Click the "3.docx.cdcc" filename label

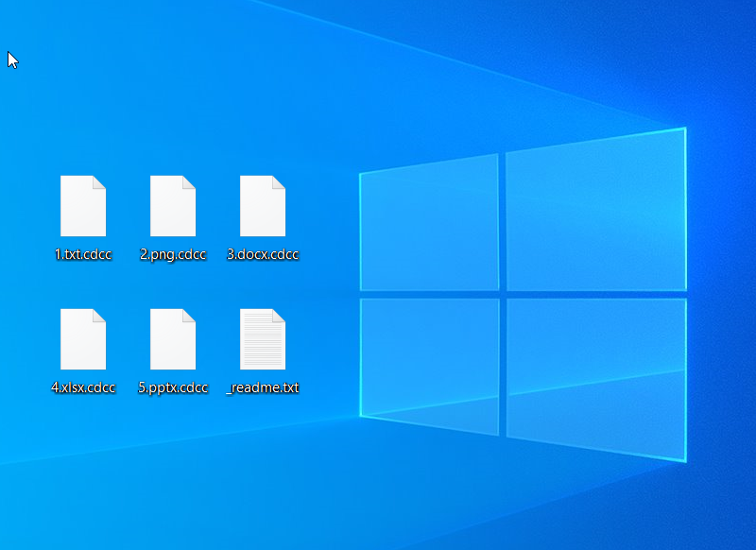click(x=263, y=254)
